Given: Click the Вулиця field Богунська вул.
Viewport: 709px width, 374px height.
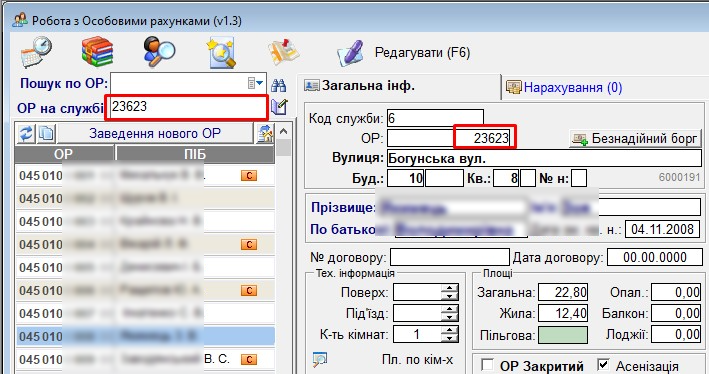Looking at the screenshot, I should (544, 158).
